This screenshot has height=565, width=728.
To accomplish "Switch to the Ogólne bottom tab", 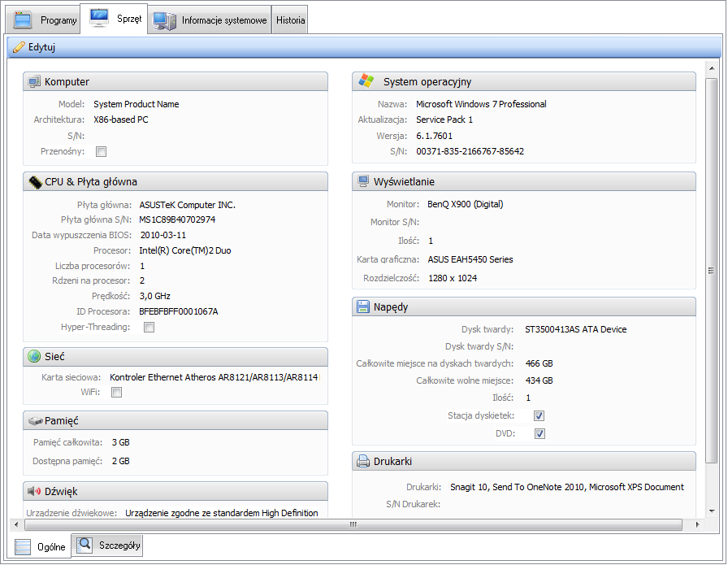I will (x=40, y=546).
